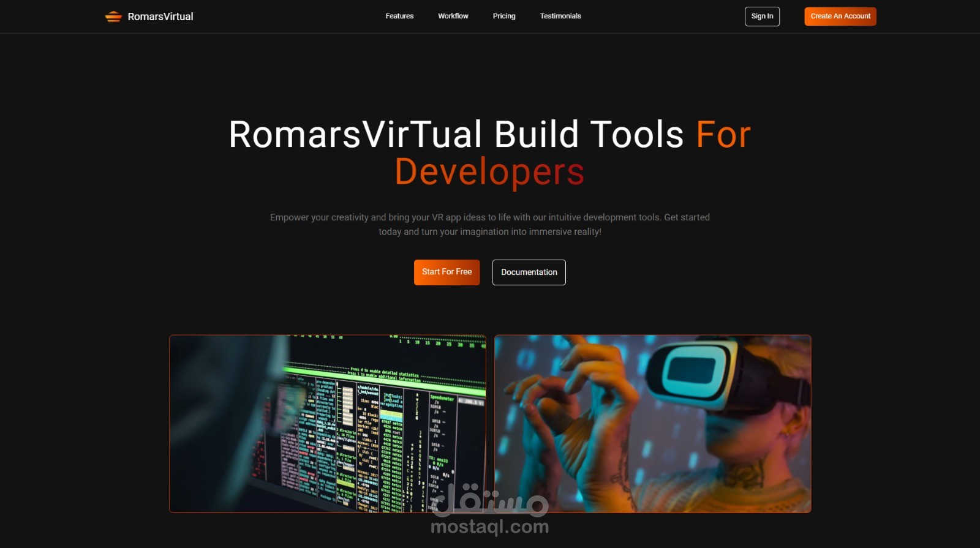Click the code terminal video thumbnail
Viewport: 980px width, 548px height.
pyautogui.click(x=328, y=424)
